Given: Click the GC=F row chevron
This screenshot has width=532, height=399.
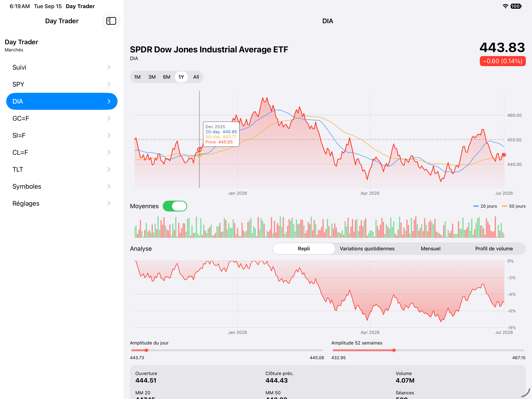Looking at the screenshot, I should pyautogui.click(x=109, y=118).
